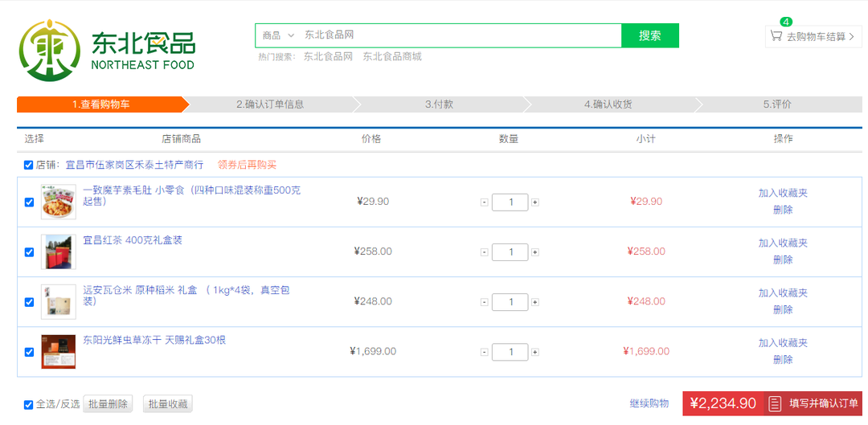Uncheck the store 店铺 checkbox

(29, 166)
